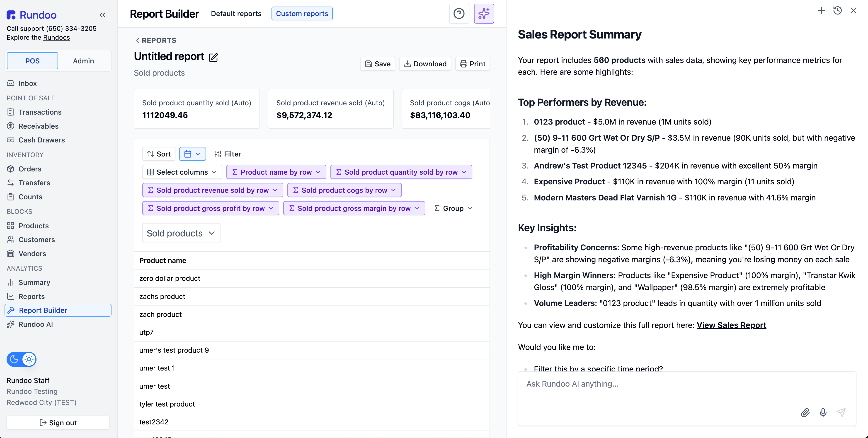Screen dimensions: 868x438
Task: Open the View Sales Report link
Action: coord(731,325)
